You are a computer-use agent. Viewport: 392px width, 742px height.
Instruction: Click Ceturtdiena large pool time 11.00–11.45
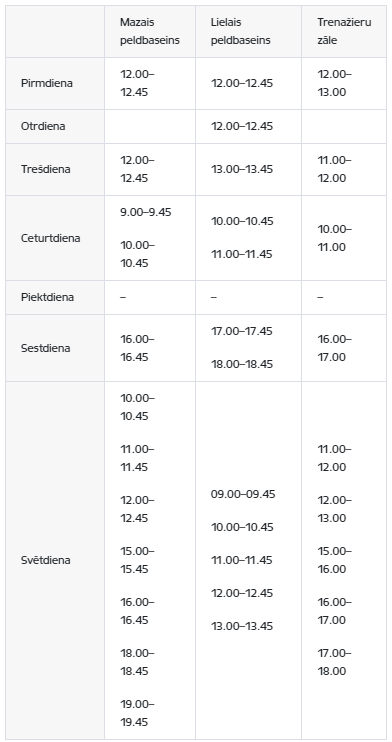click(x=242, y=254)
